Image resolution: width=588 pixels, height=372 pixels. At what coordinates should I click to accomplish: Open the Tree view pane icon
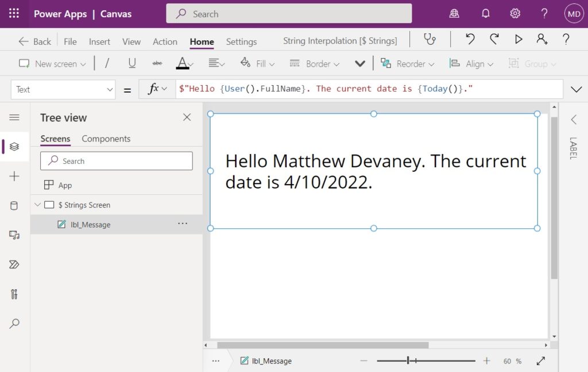coord(14,146)
